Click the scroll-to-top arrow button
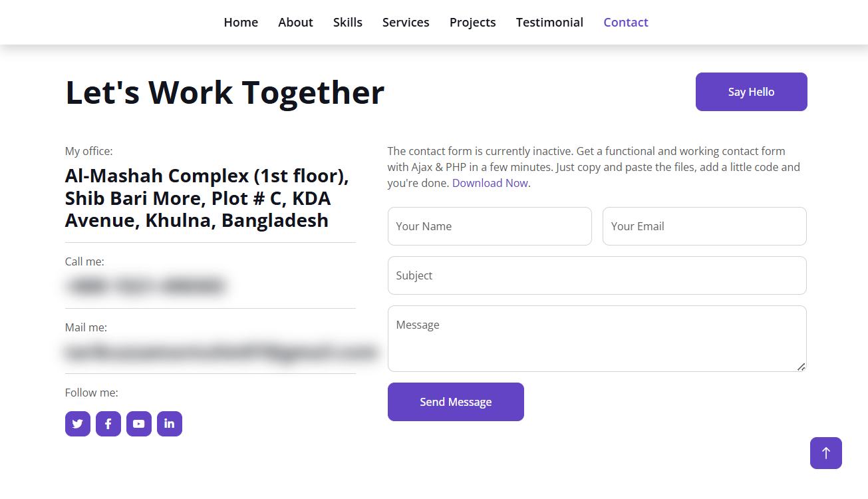Viewport: 868px width, 499px height. (x=826, y=453)
